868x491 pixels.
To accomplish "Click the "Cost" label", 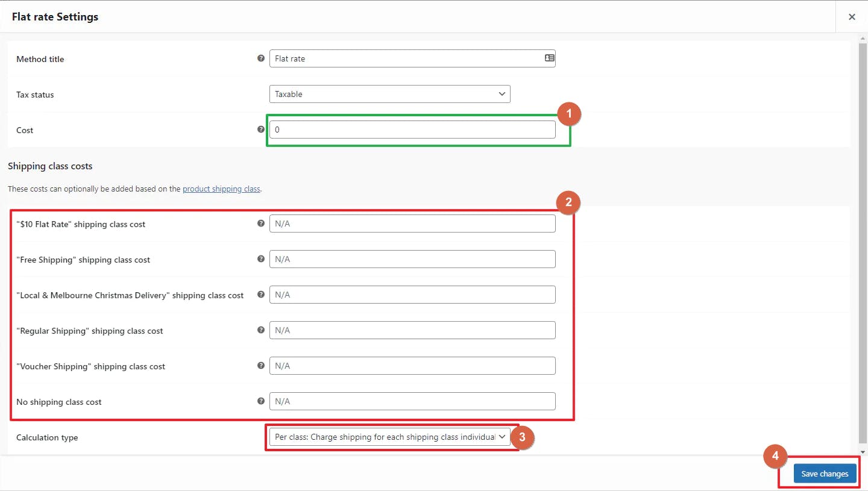I will pyautogui.click(x=25, y=130).
